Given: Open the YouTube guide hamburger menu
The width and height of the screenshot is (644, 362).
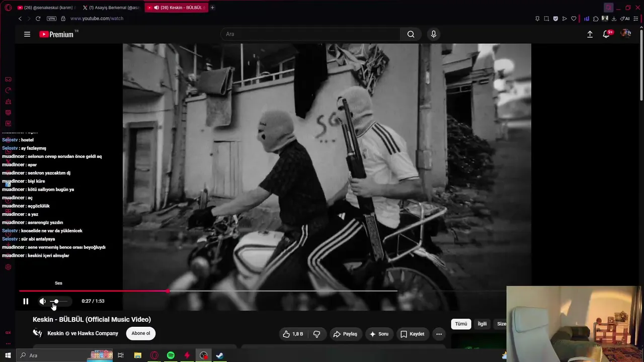Looking at the screenshot, I should point(27,34).
